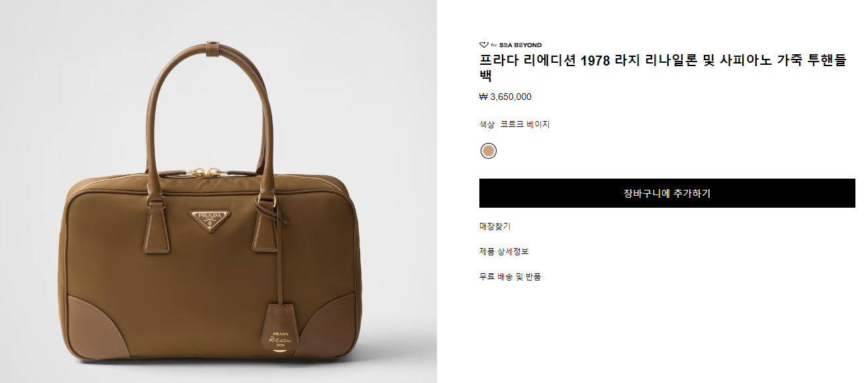Click the 색상 label
Screen dimensions: 868x383
(x=487, y=124)
